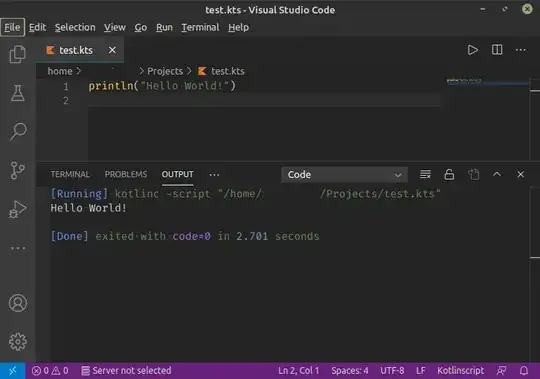Click the [Done] exited with code=0 line
Screen dimensions: 540x379
click(185, 236)
